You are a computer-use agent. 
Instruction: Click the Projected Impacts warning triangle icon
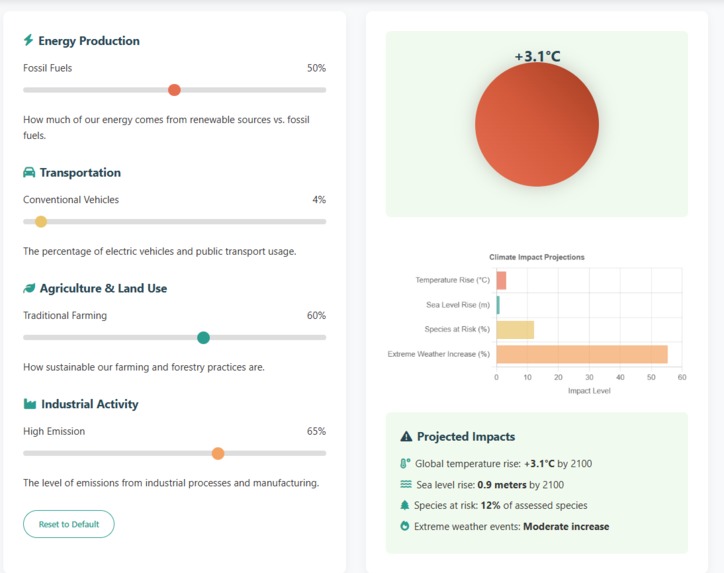coord(406,436)
